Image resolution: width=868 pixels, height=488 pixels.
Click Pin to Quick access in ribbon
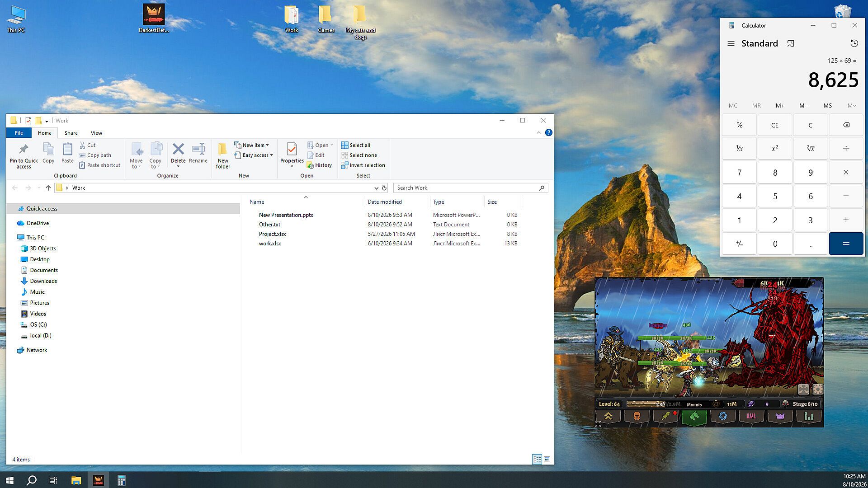click(x=24, y=156)
